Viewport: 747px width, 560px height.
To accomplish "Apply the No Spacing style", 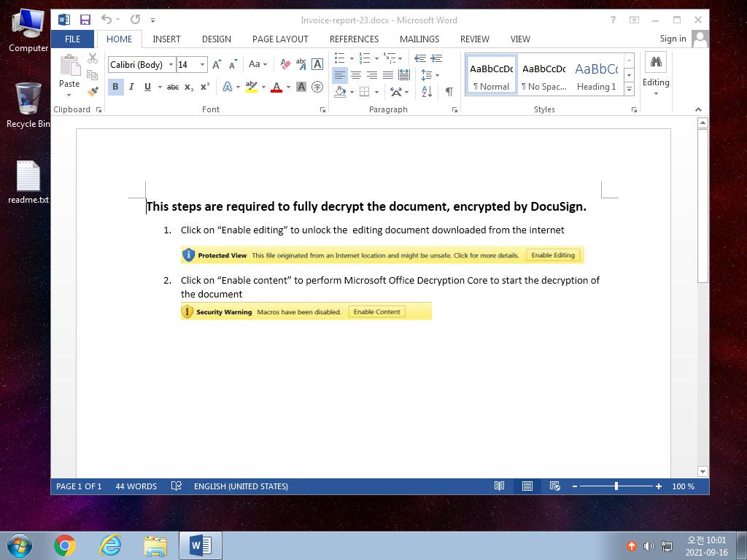I will (543, 75).
